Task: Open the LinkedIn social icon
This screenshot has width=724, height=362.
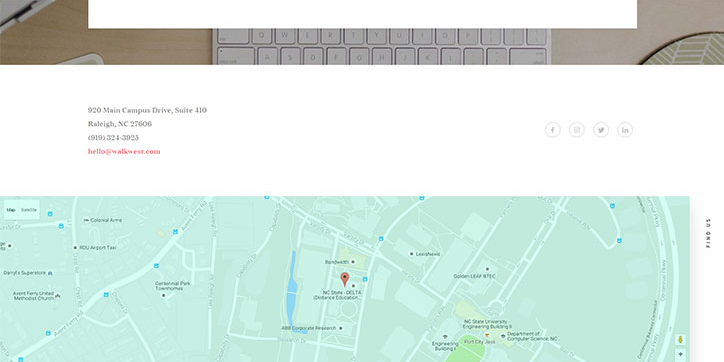Action: click(x=625, y=130)
